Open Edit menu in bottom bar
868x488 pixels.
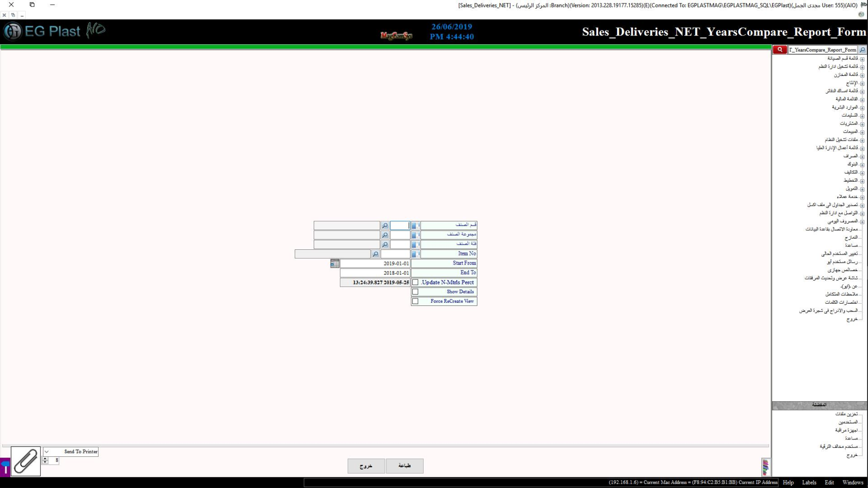pyautogui.click(x=829, y=482)
